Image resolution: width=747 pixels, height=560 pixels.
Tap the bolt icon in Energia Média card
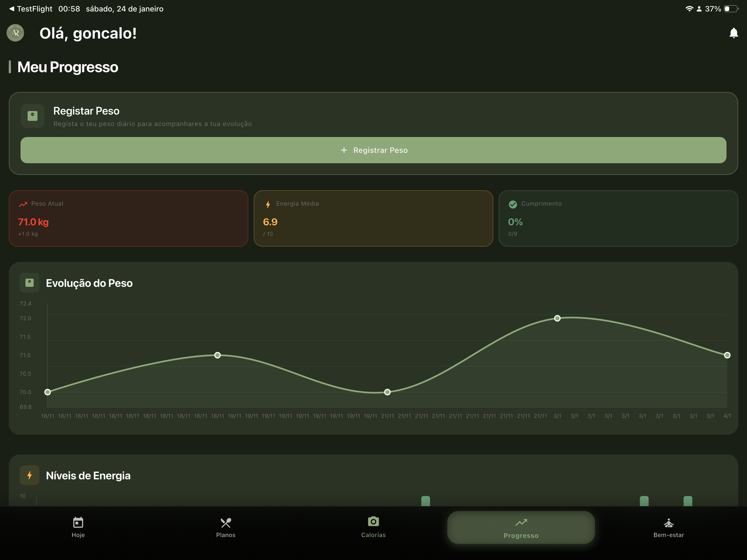tap(268, 204)
